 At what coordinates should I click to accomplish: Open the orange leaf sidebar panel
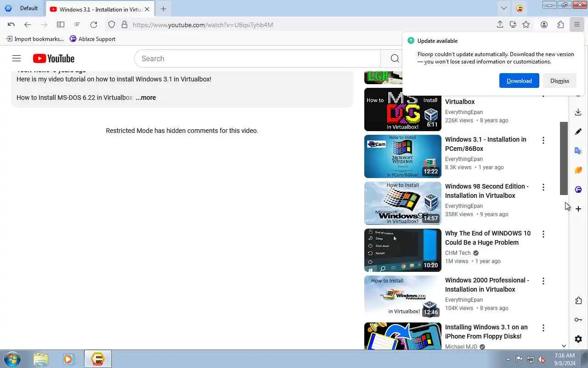tap(578, 170)
